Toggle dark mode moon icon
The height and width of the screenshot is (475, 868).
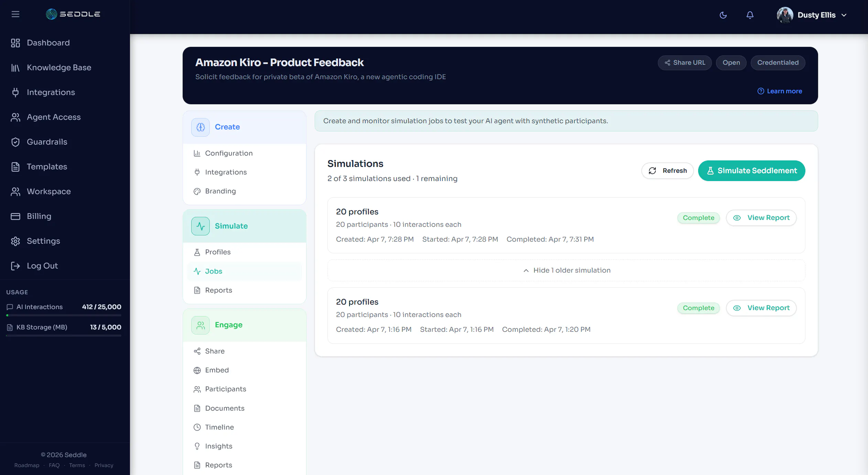723,15
